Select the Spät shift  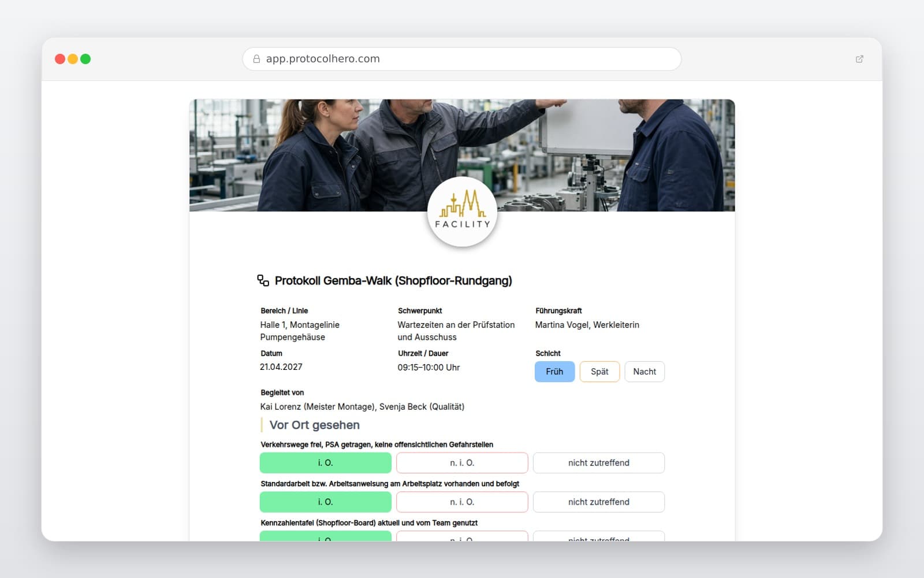tap(599, 372)
